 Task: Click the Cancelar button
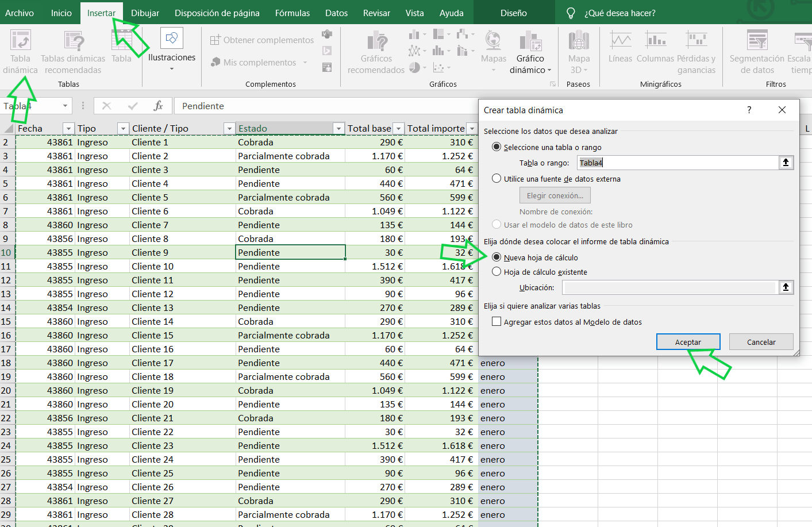click(x=761, y=342)
